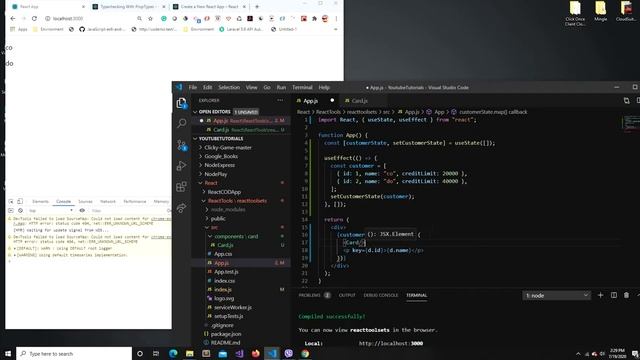Collapse the YOUTUBETUTORIALS root folder
Screen dimensions: 640x360
coord(195,139)
